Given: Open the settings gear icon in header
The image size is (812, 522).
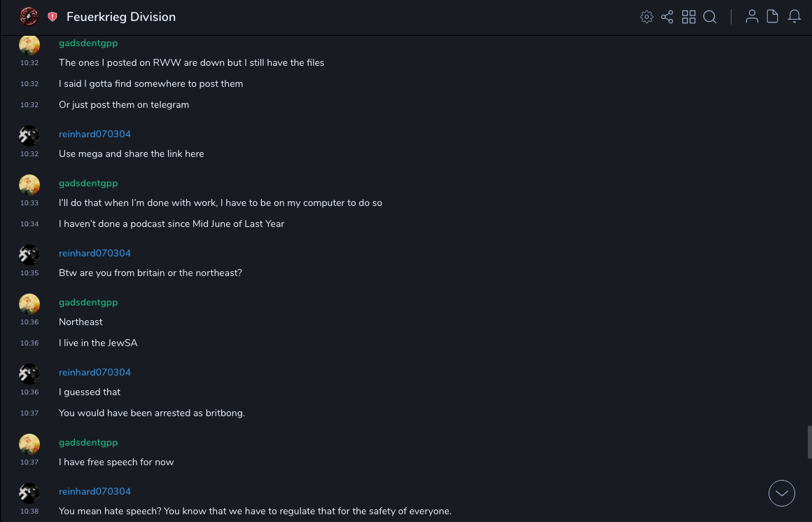Looking at the screenshot, I should (x=647, y=17).
